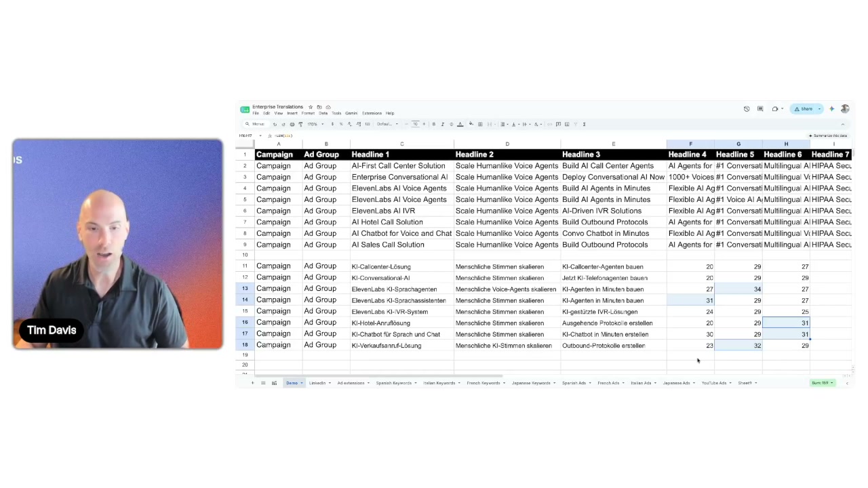Click cell 'KI-Hotel-Anruflösung'
This screenshot has width=868, height=488.
coord(401,323)
